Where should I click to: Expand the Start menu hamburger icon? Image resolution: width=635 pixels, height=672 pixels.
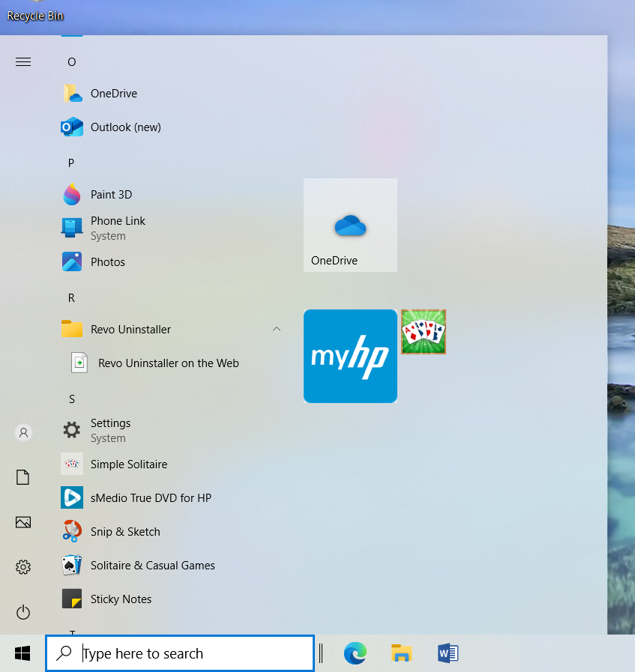23,62
